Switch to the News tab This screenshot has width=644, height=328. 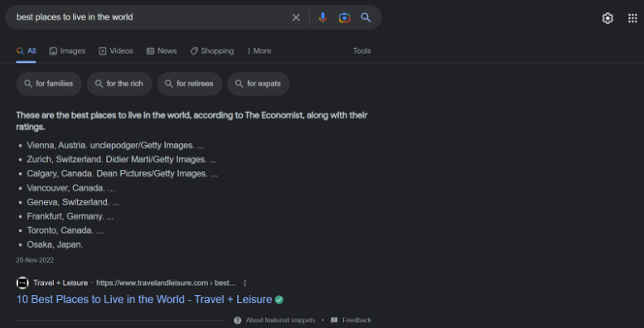pos(162,51)
